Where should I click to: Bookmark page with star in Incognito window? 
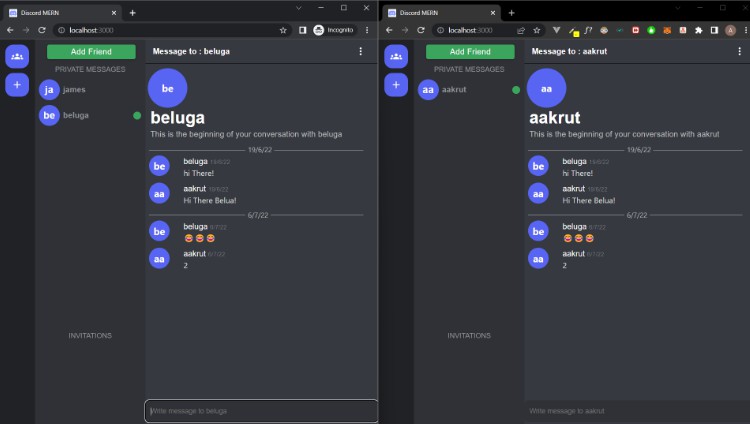pyautogui.click(x=284, y=30)
